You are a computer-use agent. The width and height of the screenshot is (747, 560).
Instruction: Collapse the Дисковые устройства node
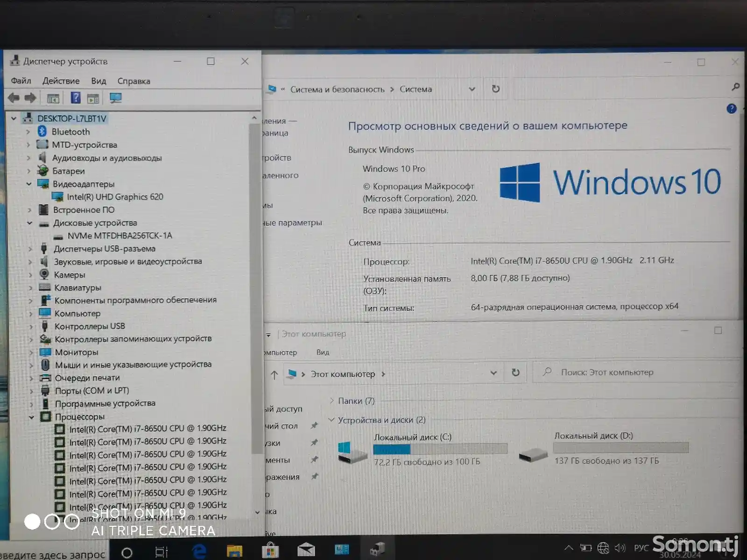[29, 223]
